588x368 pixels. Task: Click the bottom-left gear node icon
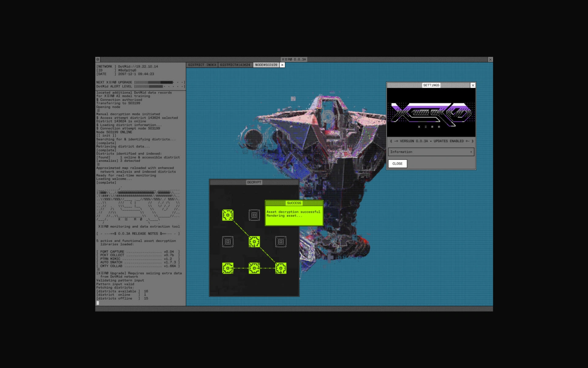click(227, 267)
